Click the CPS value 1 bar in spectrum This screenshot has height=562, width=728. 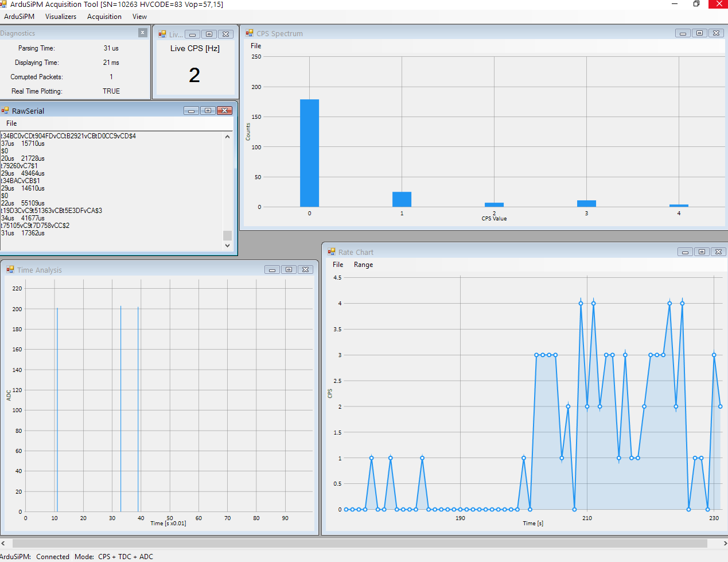coord(402,199)
